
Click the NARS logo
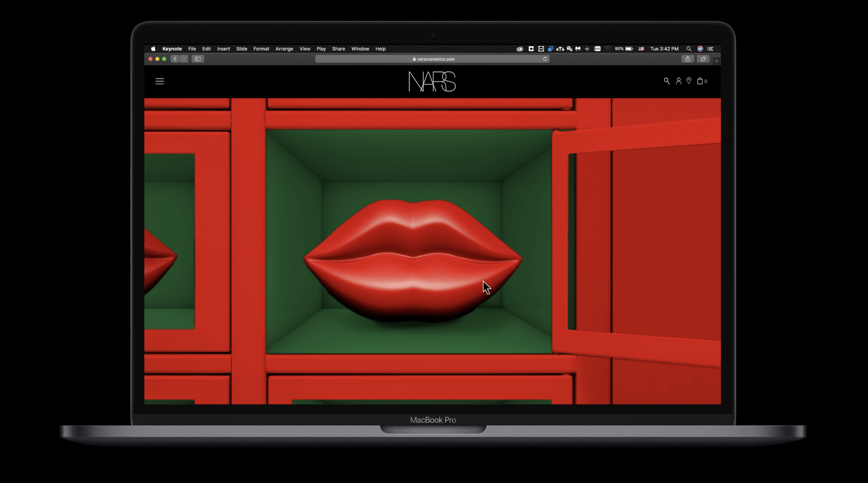point(433,81)
